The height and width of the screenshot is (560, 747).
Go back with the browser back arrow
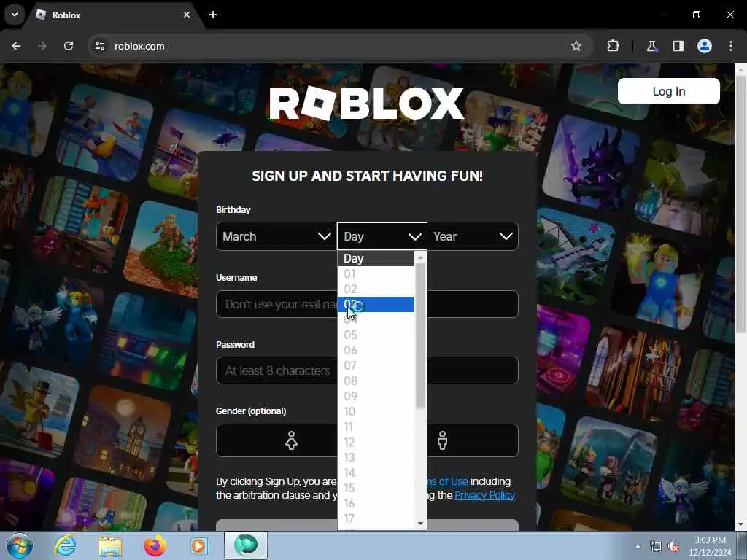click(16, 46)
